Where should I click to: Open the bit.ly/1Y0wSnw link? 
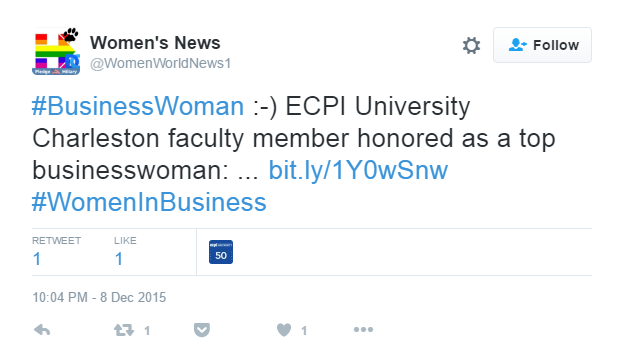[358, 170]
